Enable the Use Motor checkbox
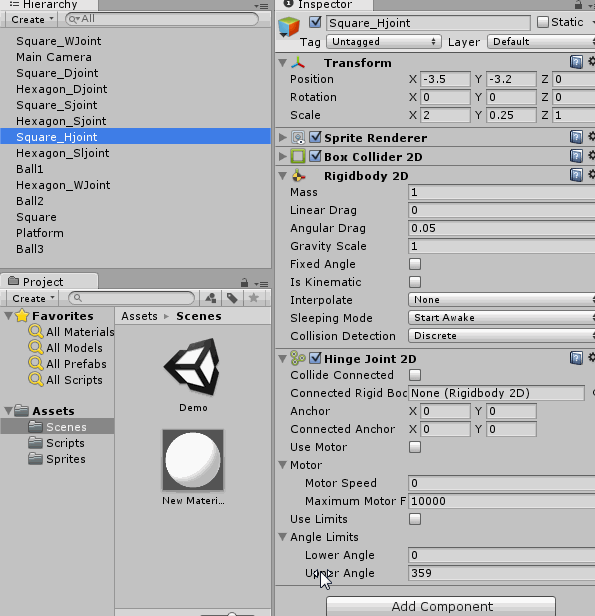This screenshot has height=616, width=595. coord(415,447)
